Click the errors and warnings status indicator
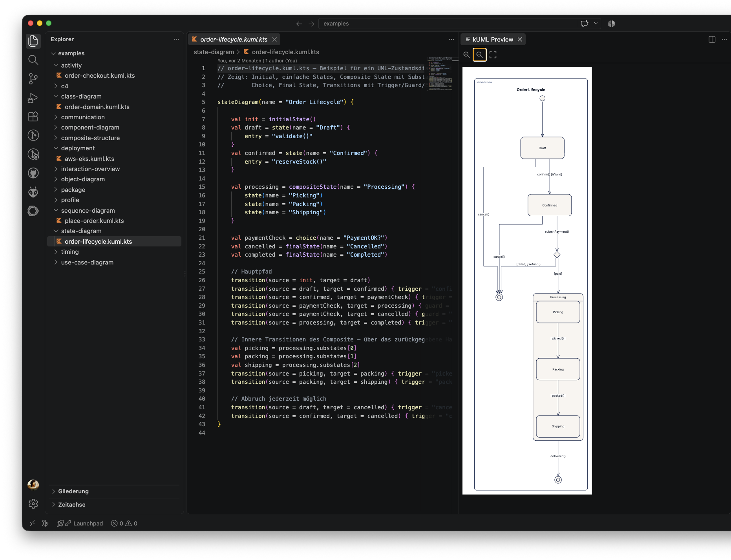Screen dimensions: 731x560 124,524
